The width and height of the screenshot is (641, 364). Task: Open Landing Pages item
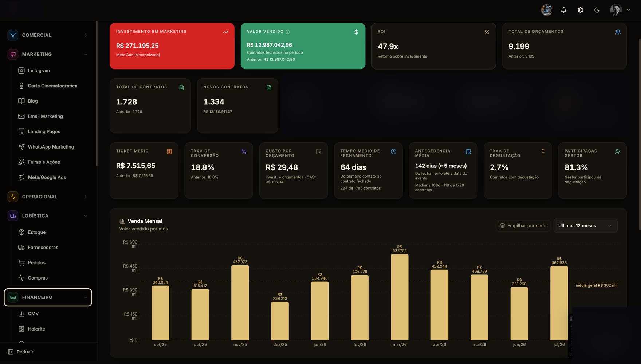click(44, 132)
